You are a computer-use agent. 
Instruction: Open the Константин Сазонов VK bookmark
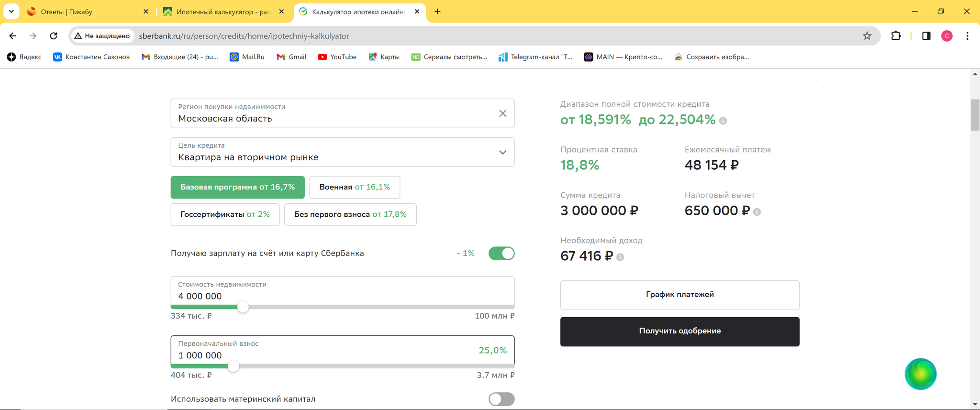pyautogui.click(x=91, y=57)
